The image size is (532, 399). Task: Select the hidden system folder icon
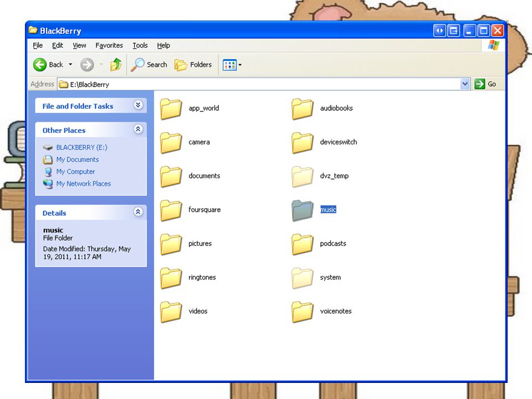(303, 278)
